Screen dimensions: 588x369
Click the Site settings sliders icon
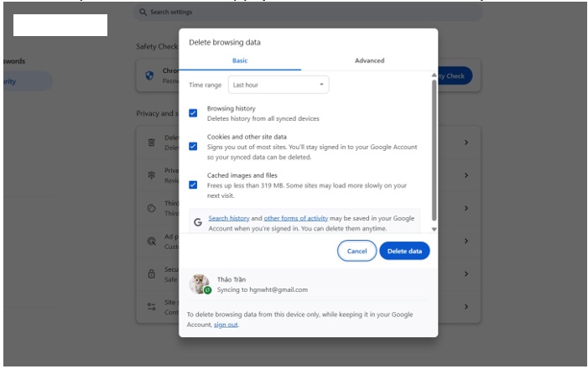152,307
